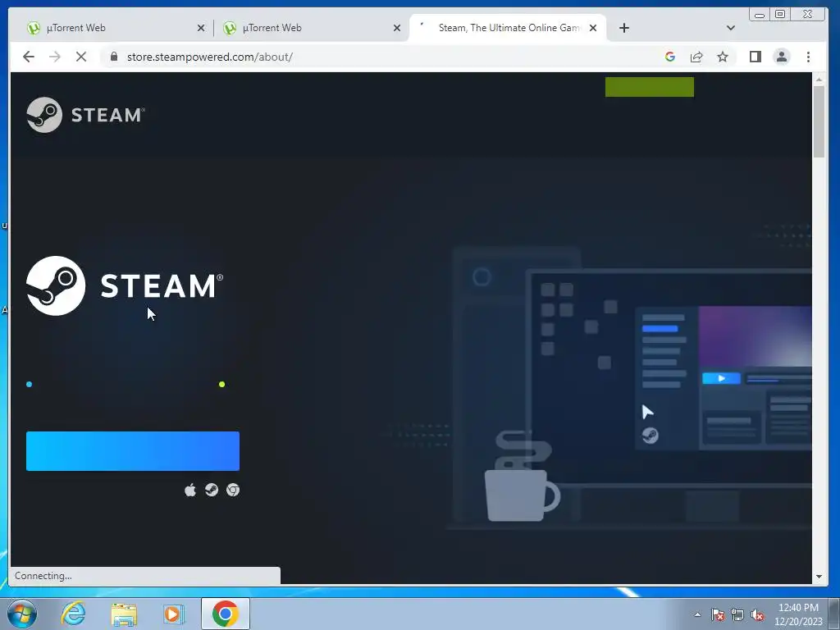Open the network status tray icon
Screen dimensions: 840x630
[x=737, y=614]
